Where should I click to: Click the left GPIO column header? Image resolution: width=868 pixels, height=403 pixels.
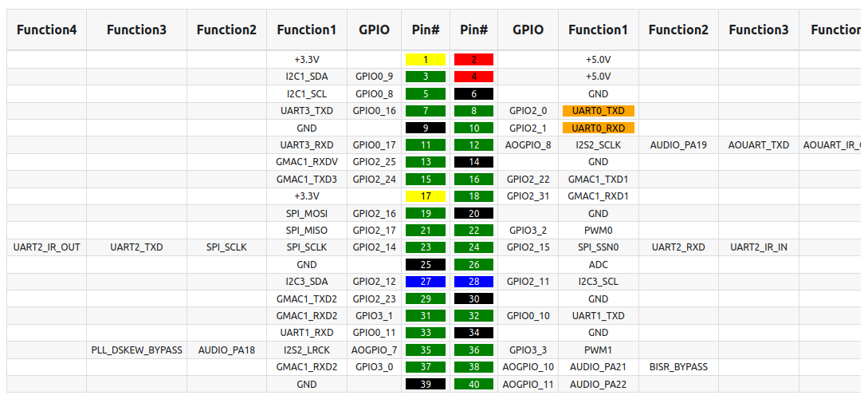(x=374, y=30)
